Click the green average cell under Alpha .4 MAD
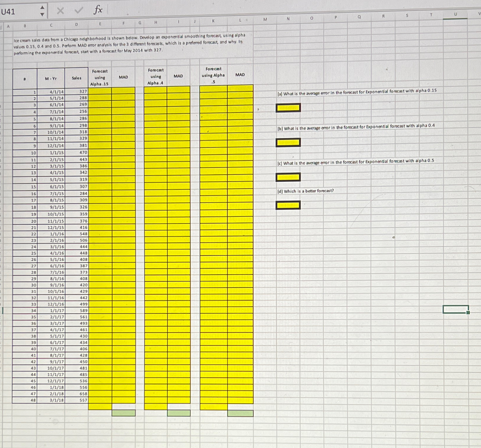481x448 pixels. [x=179, y=413]
